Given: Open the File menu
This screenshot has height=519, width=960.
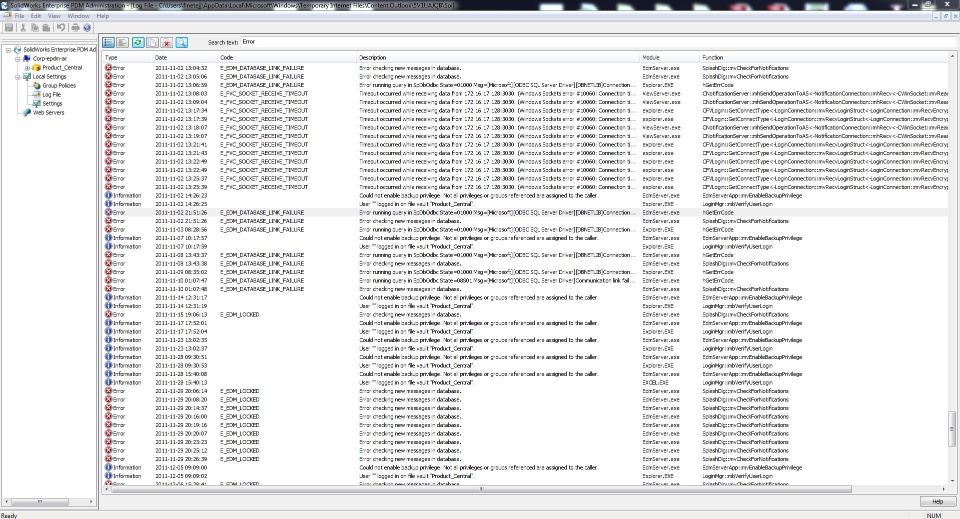Looking at the screenshot, I should tap(20, 16).
